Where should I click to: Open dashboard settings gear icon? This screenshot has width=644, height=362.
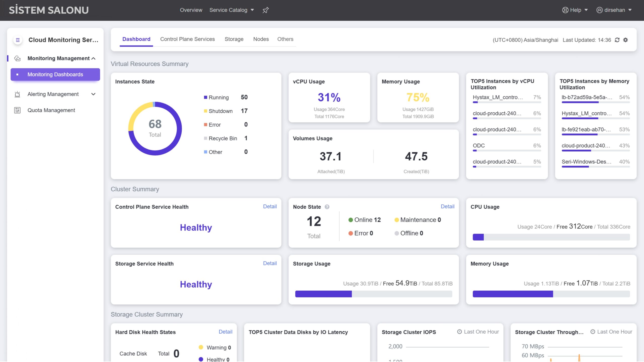point(626,40)
